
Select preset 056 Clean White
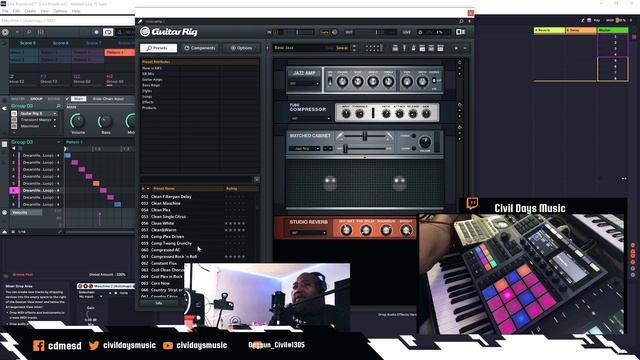tap(199, 223)
